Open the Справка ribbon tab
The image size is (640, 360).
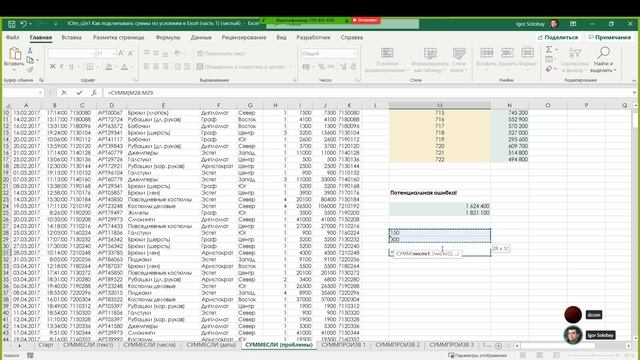351,37
